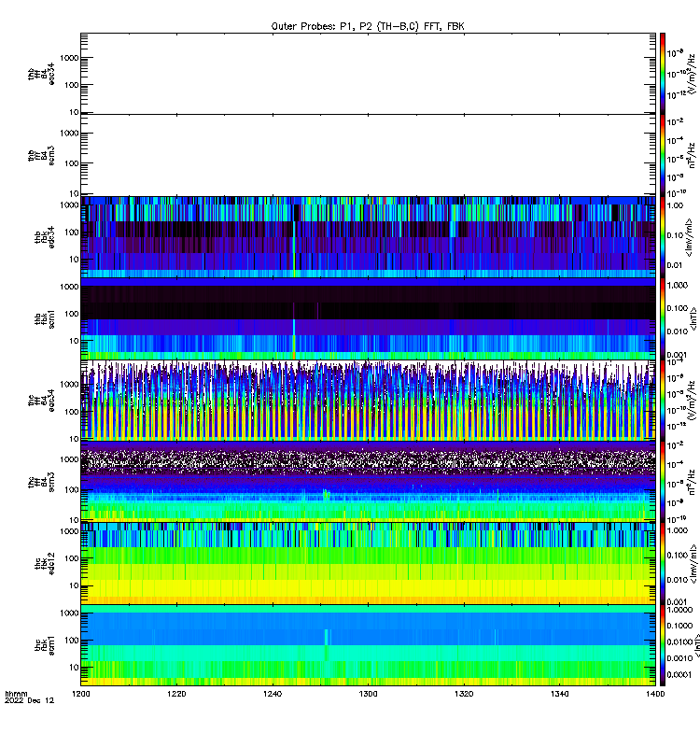This screenshot has height=747, width=700.
Task: Click the empty thb fff scm3 plot panel
Action: 368,155
